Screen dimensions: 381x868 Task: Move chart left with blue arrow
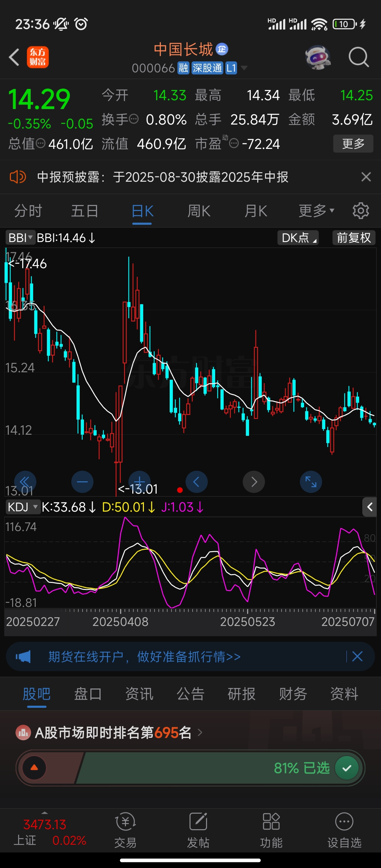196,482
